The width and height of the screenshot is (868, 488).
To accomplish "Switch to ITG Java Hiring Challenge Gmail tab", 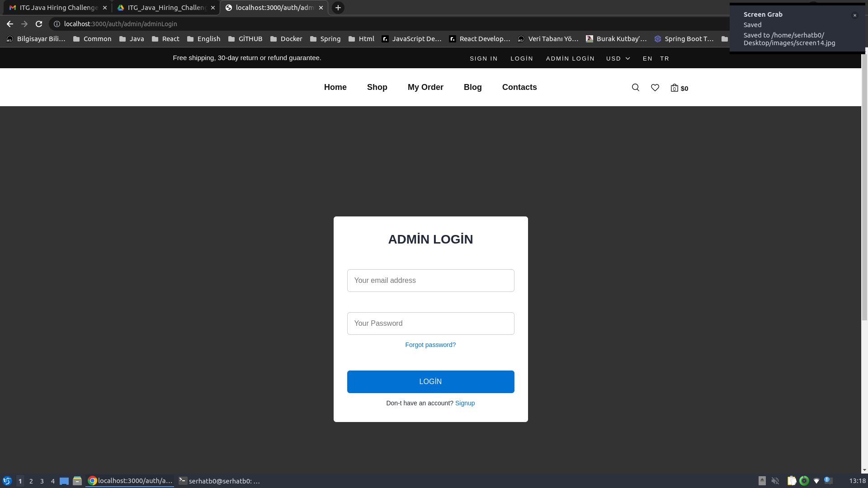I will coord(54,8).
